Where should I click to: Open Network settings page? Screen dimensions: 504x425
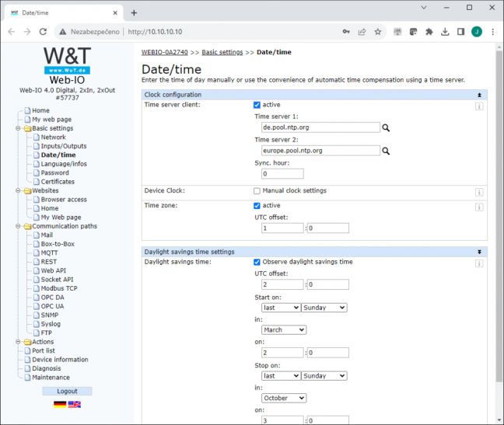pos(54,138)
